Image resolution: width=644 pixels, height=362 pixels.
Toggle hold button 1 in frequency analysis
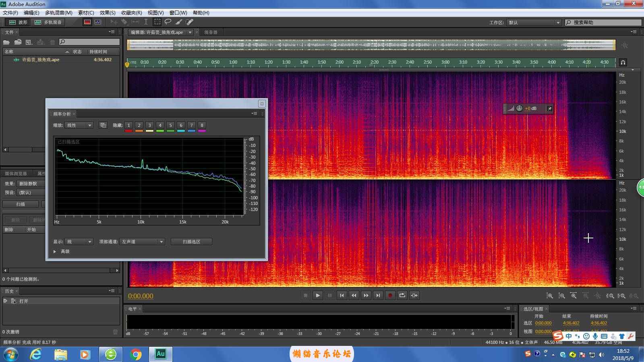coord(128,125)
